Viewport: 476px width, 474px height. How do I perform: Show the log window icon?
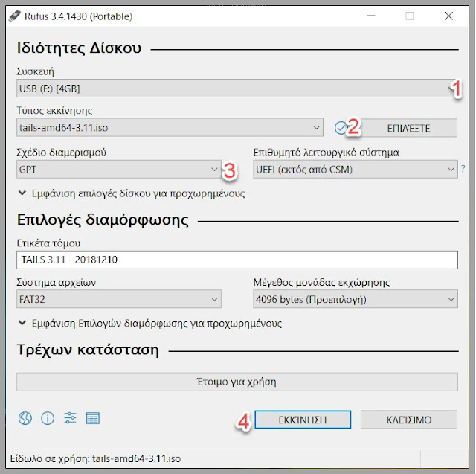92,418
